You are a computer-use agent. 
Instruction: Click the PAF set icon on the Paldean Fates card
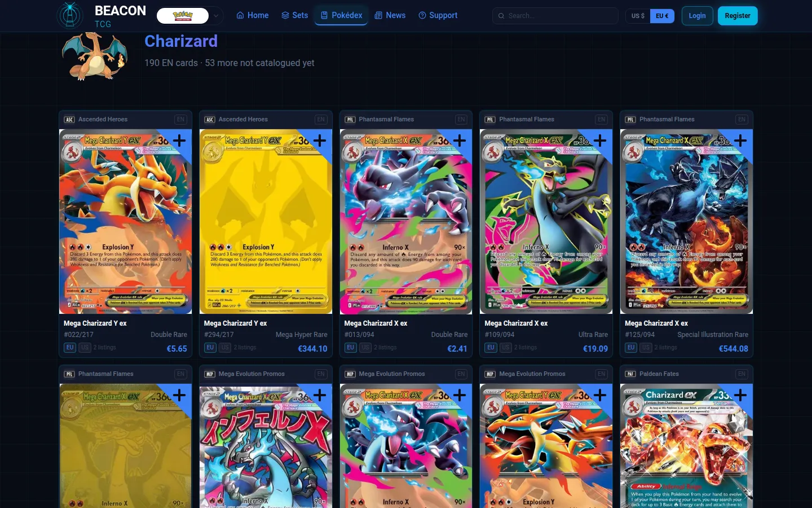[x=630, y=374]
